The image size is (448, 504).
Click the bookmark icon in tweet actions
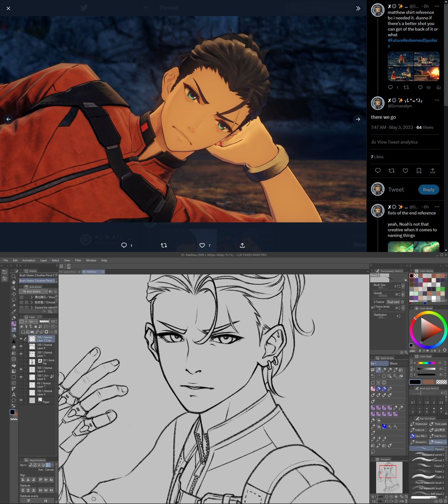[x=419, y=171]
